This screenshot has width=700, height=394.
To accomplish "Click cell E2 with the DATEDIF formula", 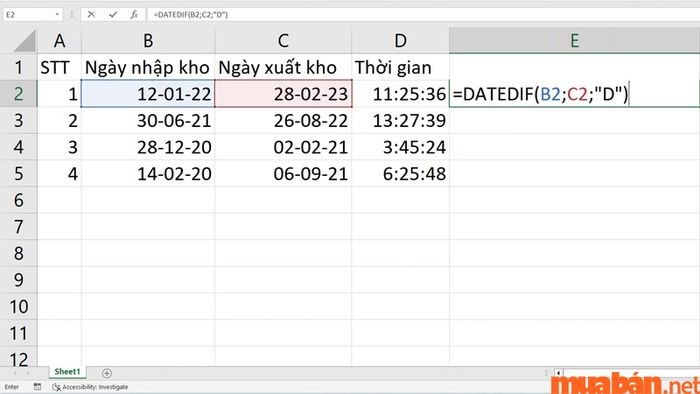I will (x=575, y=94).
